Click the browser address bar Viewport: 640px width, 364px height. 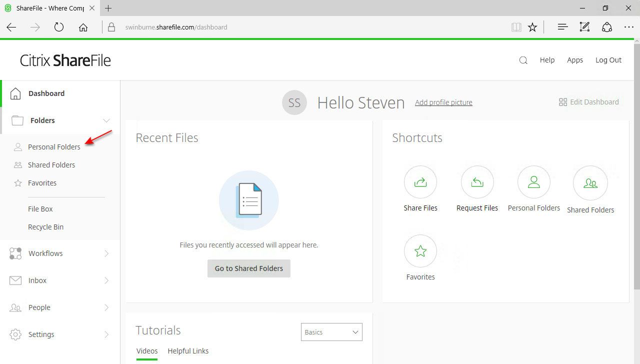(x=300, y=27)
